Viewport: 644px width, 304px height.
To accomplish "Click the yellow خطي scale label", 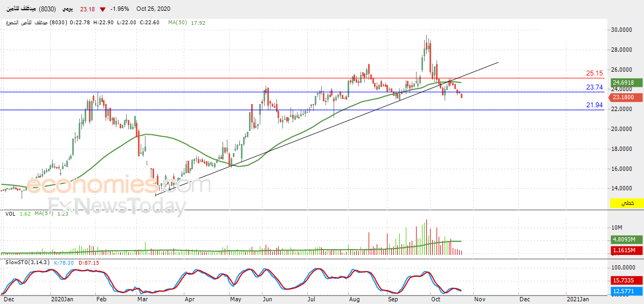I will tap(627, 203).
